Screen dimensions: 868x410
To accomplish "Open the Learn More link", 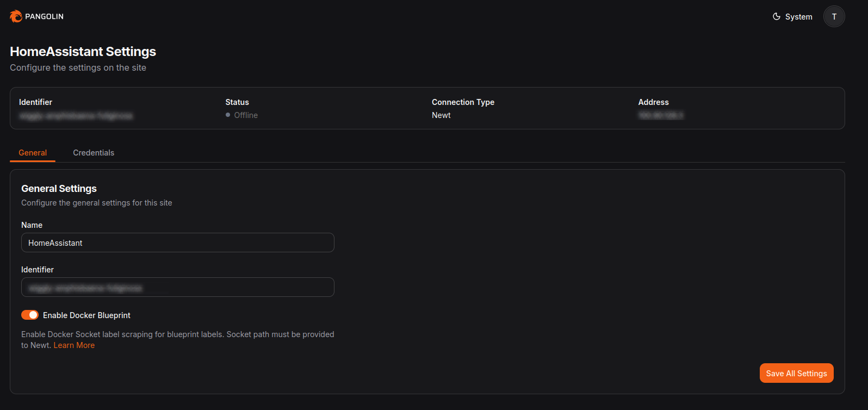I will 74,345.
